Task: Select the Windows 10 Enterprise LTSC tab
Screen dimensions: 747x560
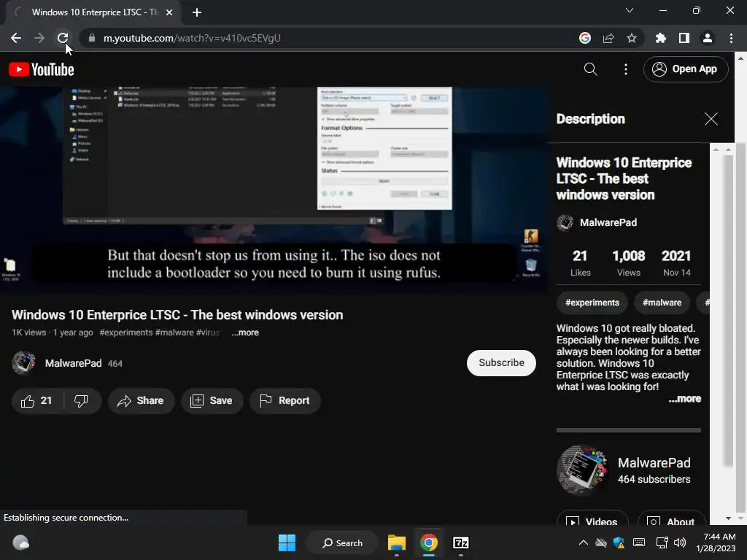Action: coord(93,12)
